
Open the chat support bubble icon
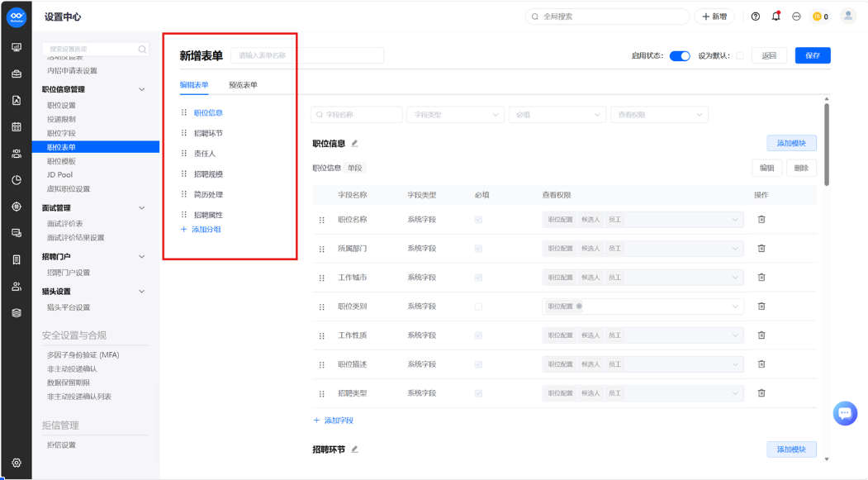pyautogui.click(x=845, y=413)
